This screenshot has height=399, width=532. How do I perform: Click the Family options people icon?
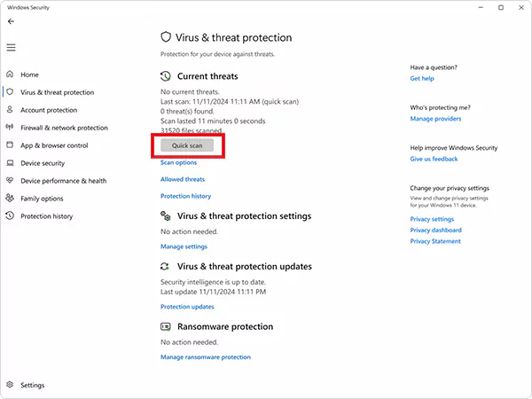(x=10, y=198)
